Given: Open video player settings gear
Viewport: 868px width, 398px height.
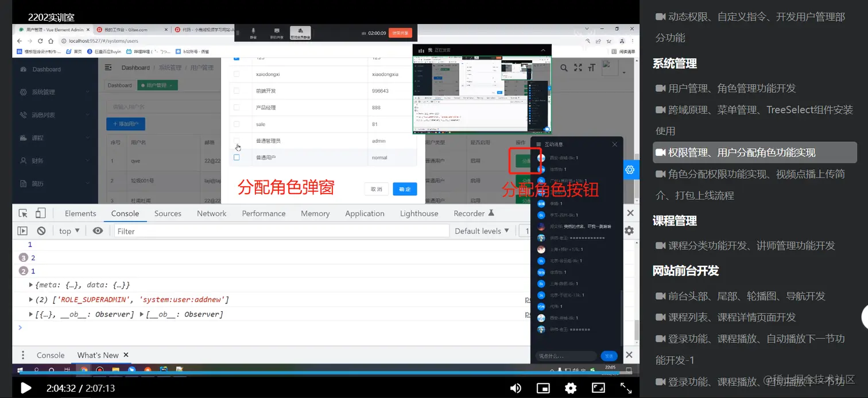Looking at the screenshot, I should click(571, 388).
